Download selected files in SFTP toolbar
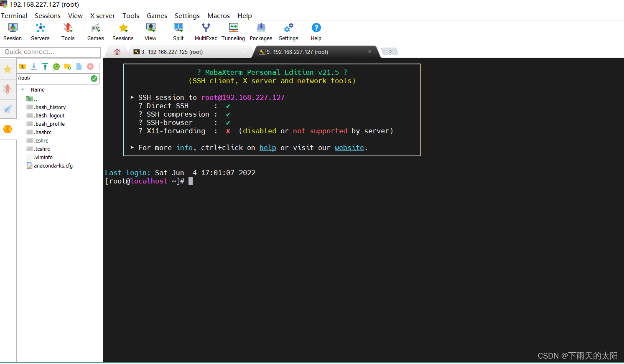 click(34, 66)
